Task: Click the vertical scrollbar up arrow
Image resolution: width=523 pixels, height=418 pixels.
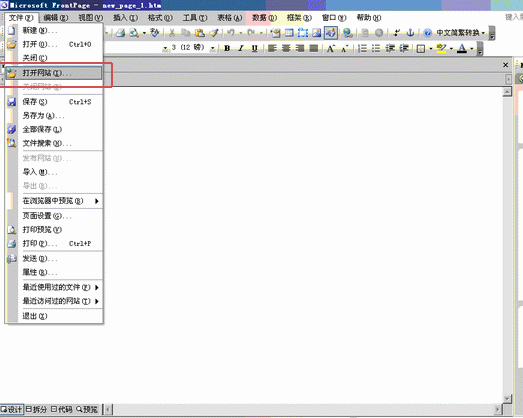Action: [x=507, y=91]
